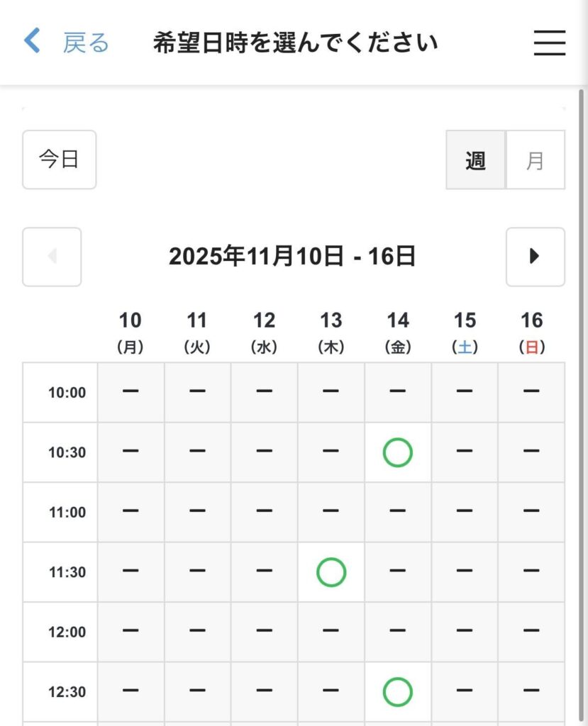The image size is (588, 726).
Task: Select available circle on Friday 14 at 10:30
Action: (x=398, y=452)
